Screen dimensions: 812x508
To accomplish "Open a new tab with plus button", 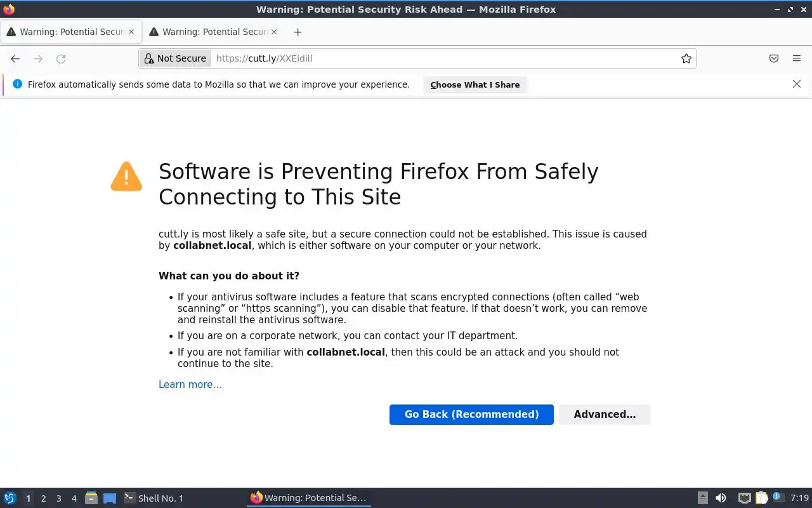I will click(298, 32).
